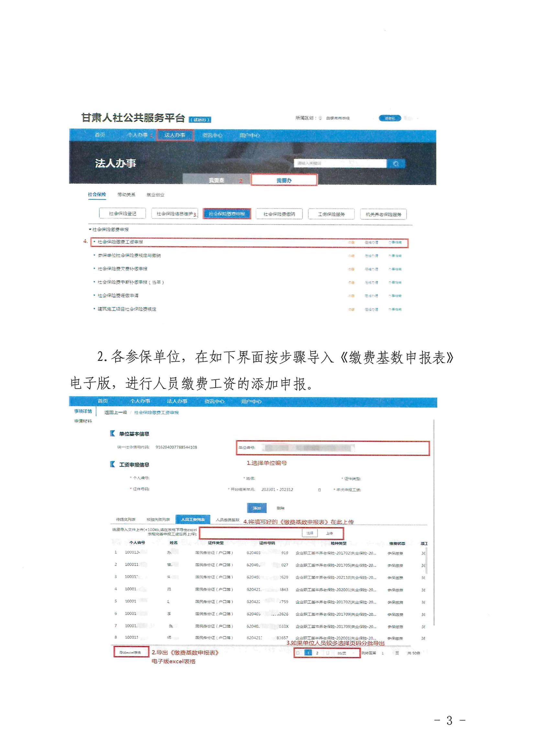This screenshot has height=756, width=535.
Task: Switch to the 待提交列表 tab
Action: [x=125, y=519]
